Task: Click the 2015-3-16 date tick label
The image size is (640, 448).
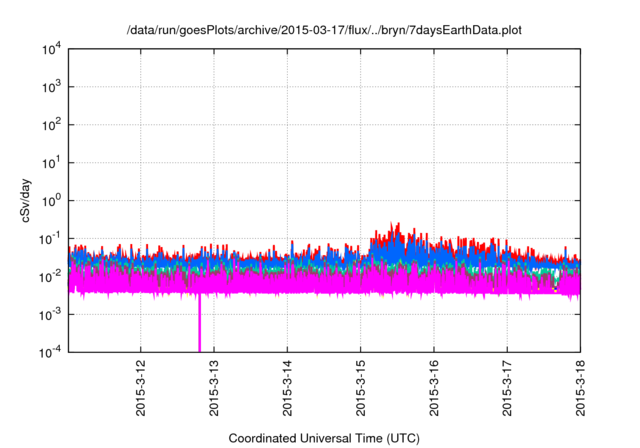Action: tap(434, 388)
